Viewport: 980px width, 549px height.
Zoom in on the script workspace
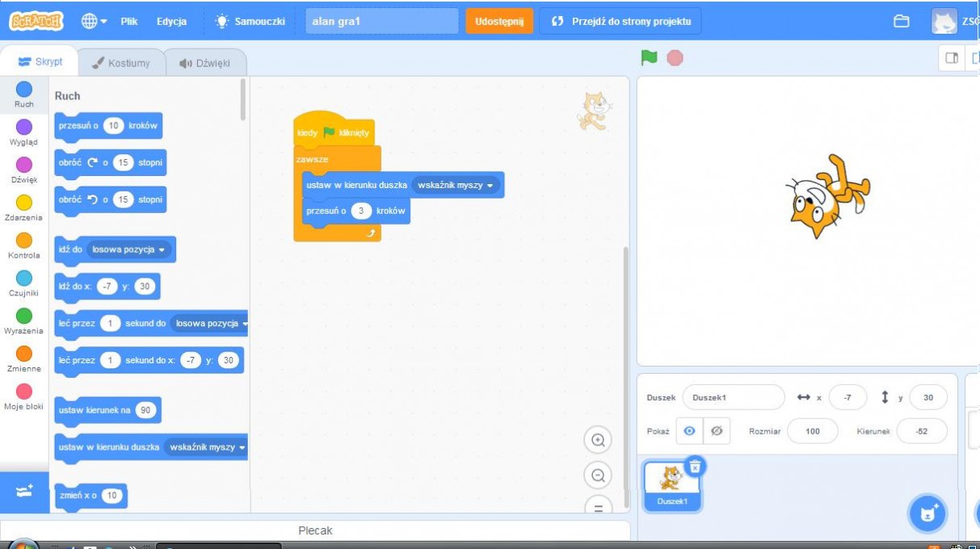point(598,440)
